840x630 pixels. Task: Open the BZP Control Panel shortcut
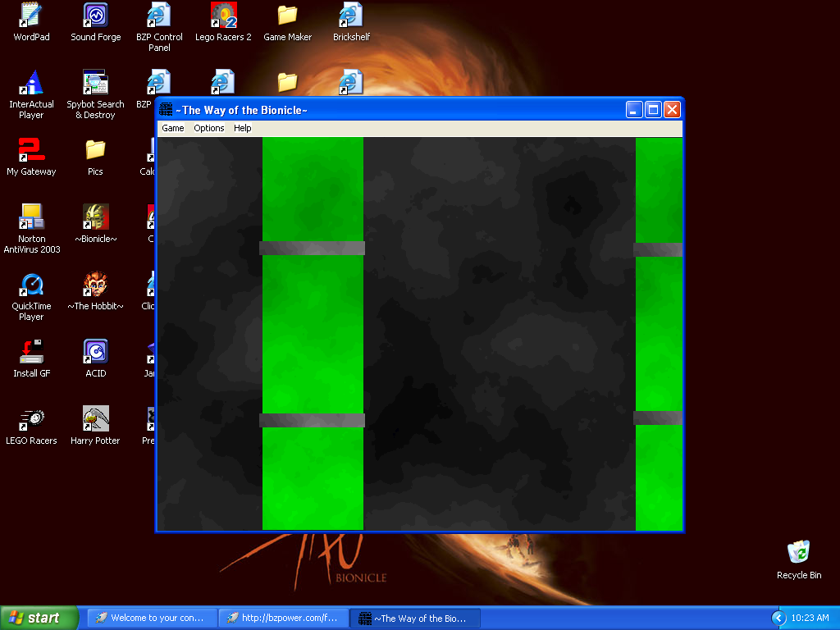159,27
